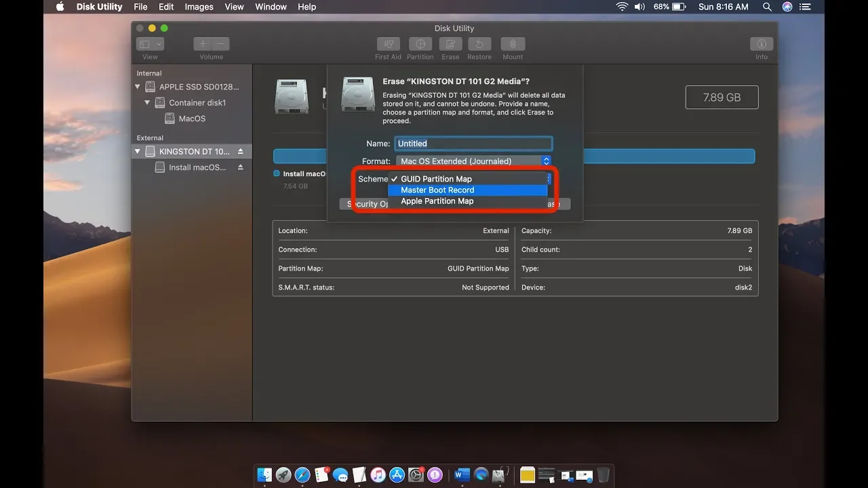
Task: Click the GUID Partition Map table value
Action: pyautogui.click(x=478, y=268)
